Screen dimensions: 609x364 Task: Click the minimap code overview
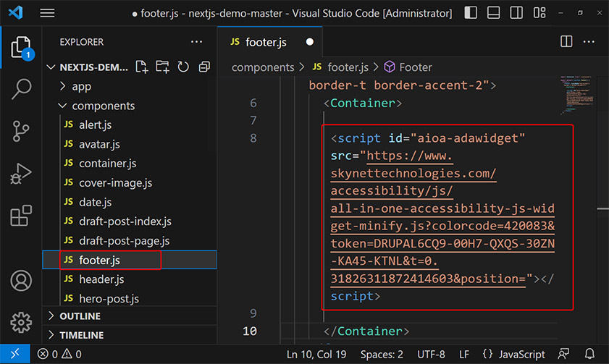(576, 95)
